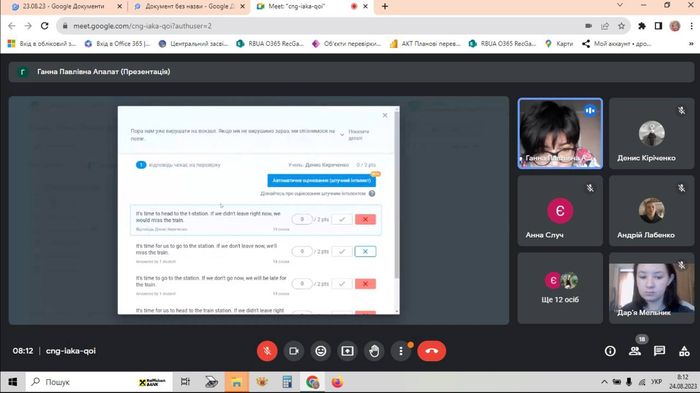The image size is (700, 393).
Task: Open Центральний засві... bookmark
Action: point(193,44)
